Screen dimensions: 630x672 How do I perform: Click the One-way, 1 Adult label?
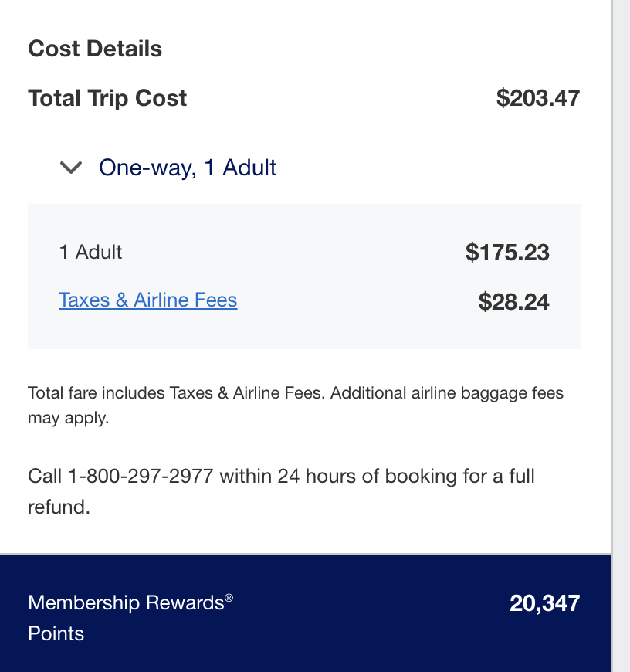tap(188, 168)
